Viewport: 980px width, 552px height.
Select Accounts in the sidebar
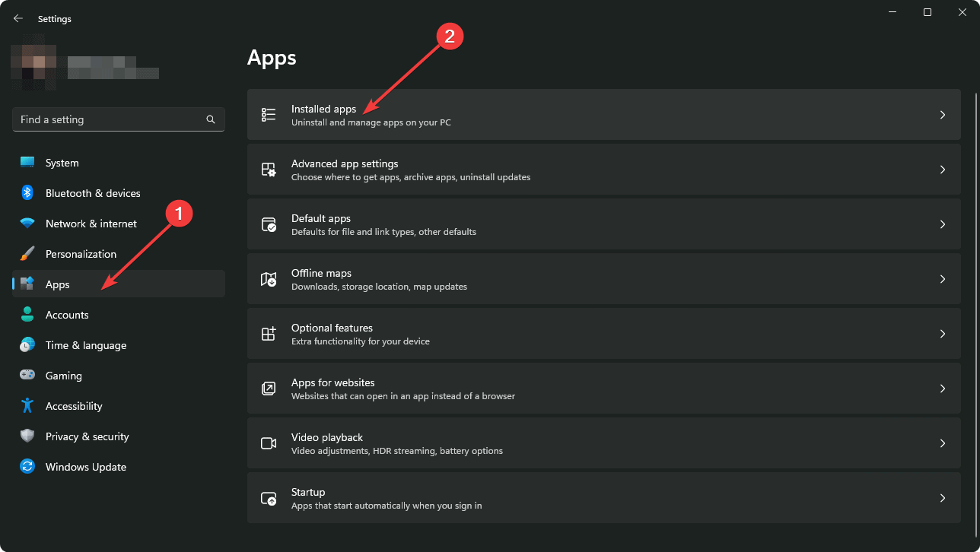pos(119,315)
